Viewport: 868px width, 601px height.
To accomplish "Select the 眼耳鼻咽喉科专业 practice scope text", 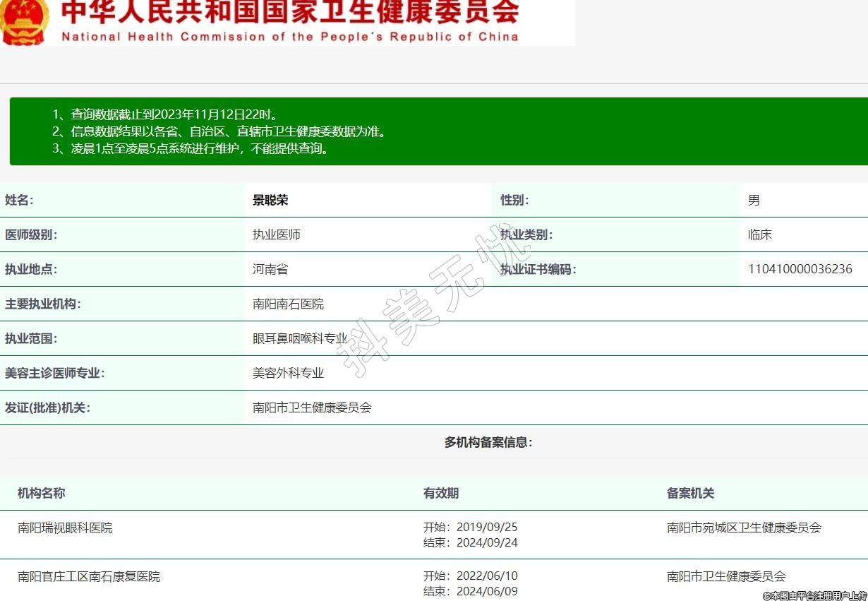I will [300, 338].
